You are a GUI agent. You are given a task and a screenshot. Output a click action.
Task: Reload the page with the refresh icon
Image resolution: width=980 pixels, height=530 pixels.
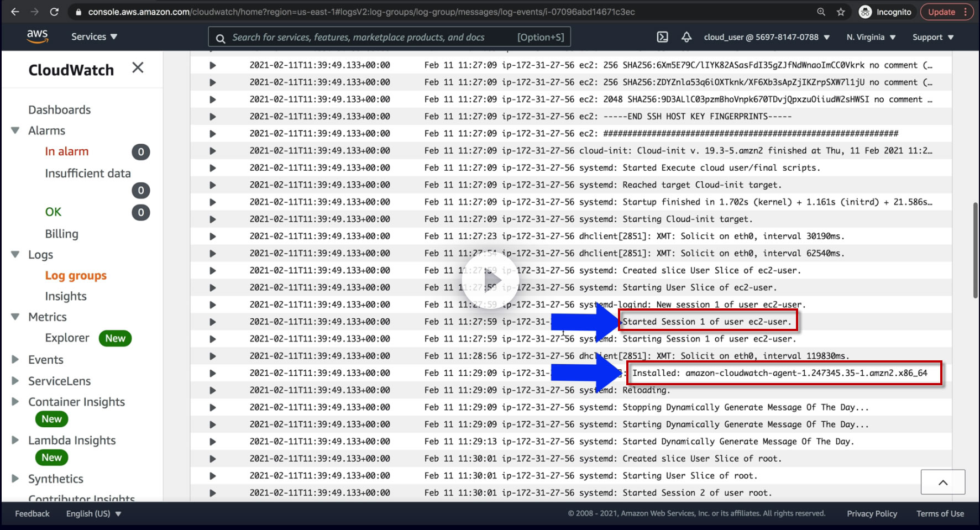54,12
